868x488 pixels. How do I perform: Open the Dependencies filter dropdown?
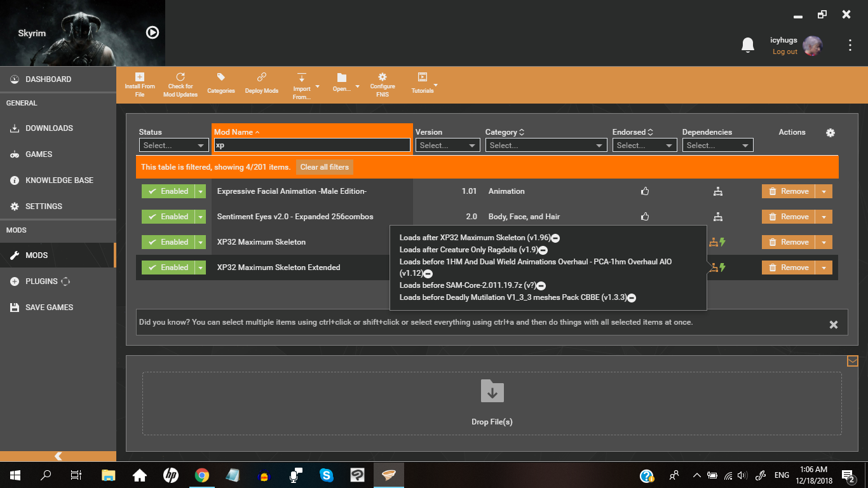pos(717,146)
